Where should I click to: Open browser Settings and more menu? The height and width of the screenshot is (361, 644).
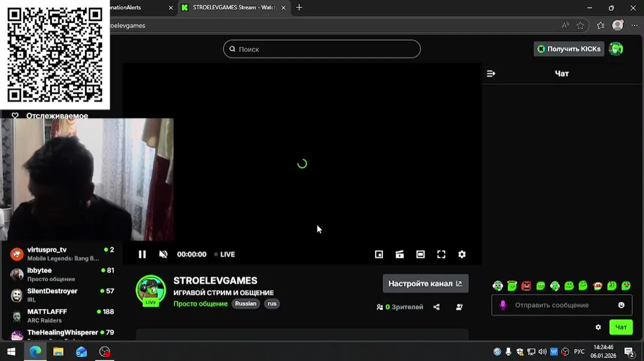[x=634, y=26]
